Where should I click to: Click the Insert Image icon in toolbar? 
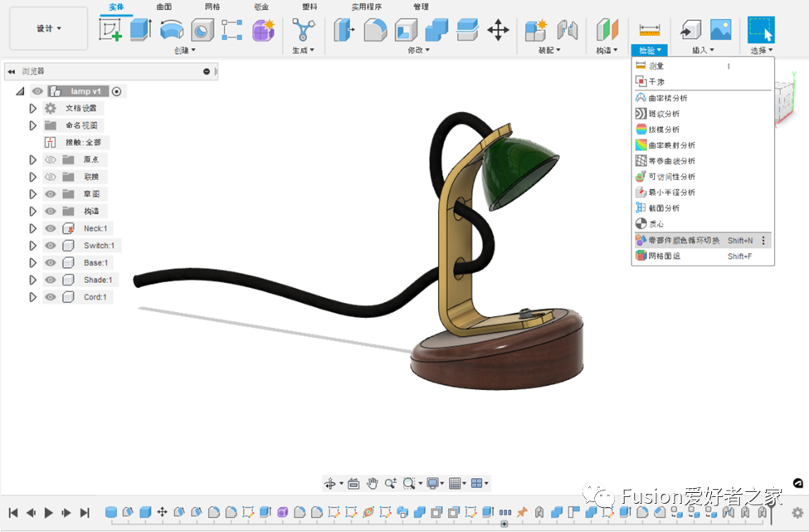(x=720, y=30)
